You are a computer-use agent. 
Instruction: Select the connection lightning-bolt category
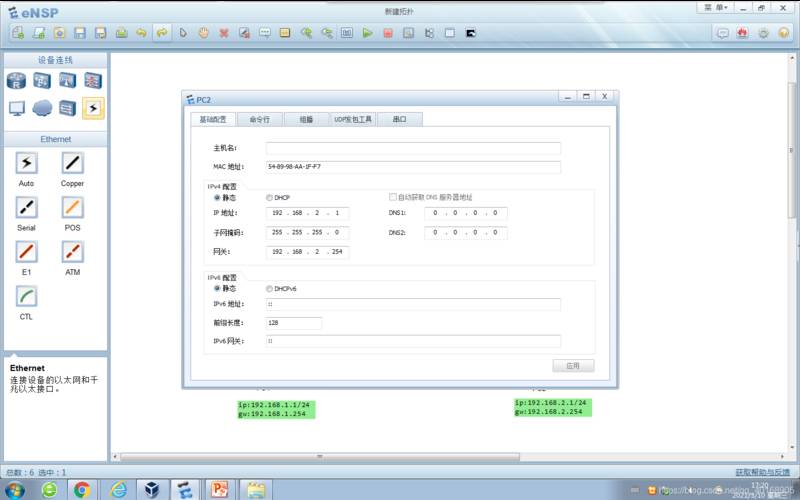click(93, 108)
